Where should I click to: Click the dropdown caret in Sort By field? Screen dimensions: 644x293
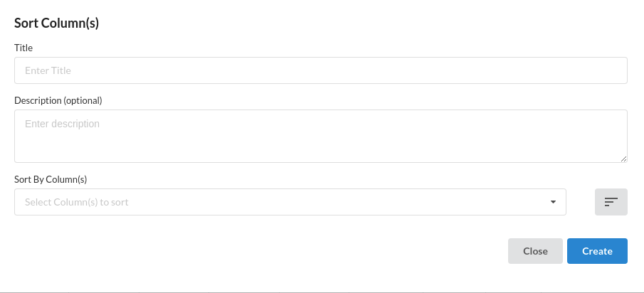553,202
